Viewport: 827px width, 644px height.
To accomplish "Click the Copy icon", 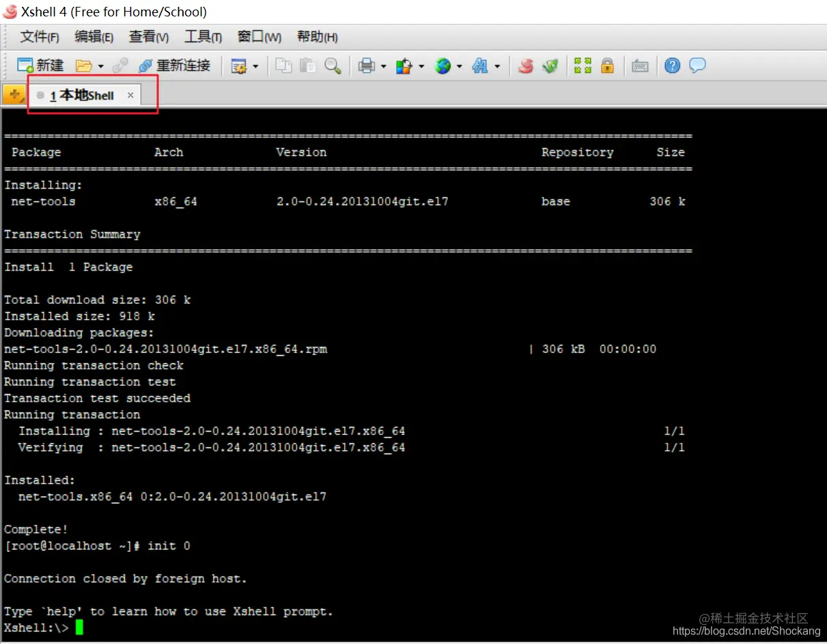I will pyautogui.click(x=283, y=66).
